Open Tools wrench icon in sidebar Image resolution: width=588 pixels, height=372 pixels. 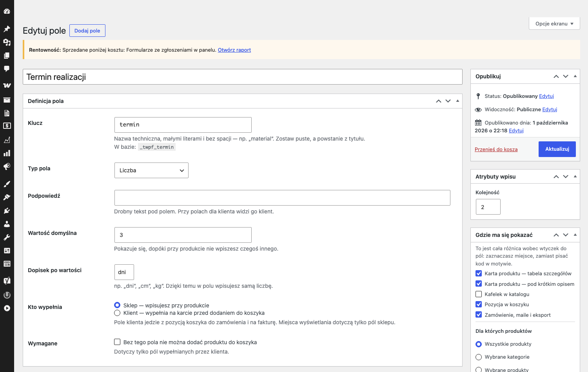[x=7, y=237]
